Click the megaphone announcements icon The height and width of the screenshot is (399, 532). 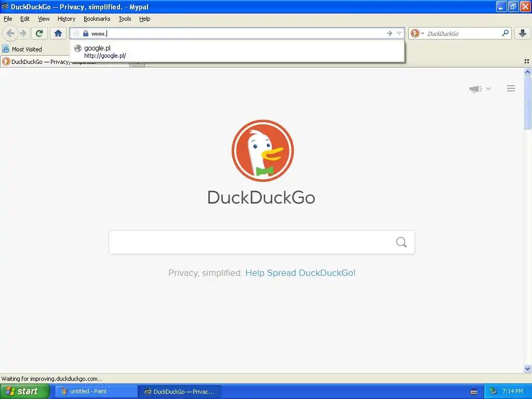[x=475, y=89]
